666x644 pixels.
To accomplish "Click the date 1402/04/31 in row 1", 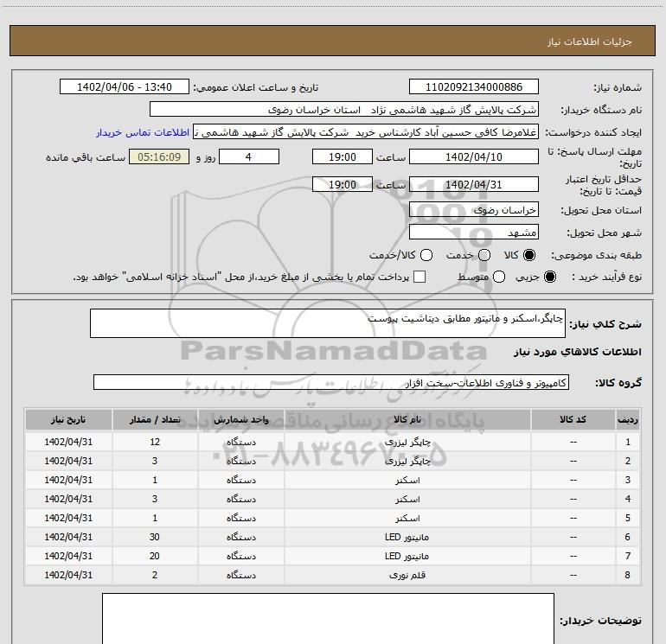I will coord(68,442).
